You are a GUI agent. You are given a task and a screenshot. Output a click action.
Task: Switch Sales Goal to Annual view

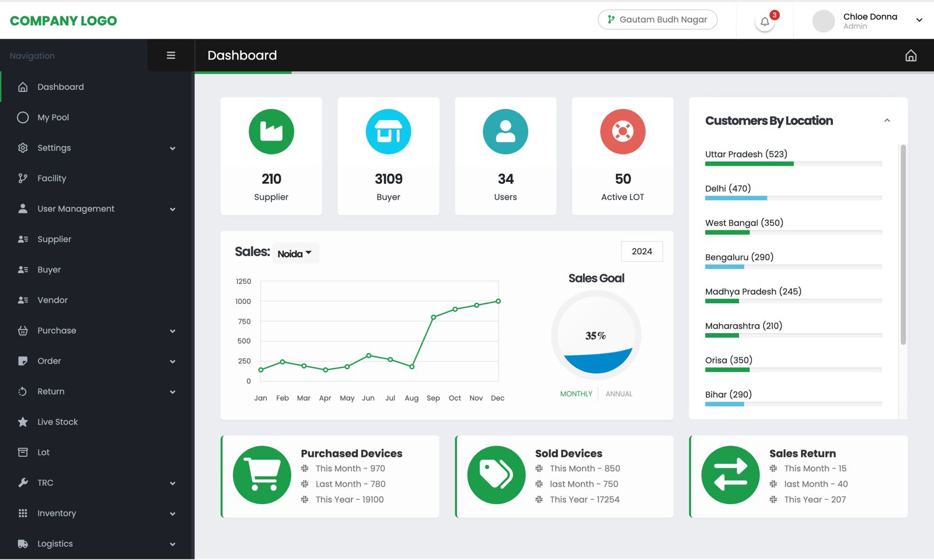pyautogui.click(x=619, y=394)
